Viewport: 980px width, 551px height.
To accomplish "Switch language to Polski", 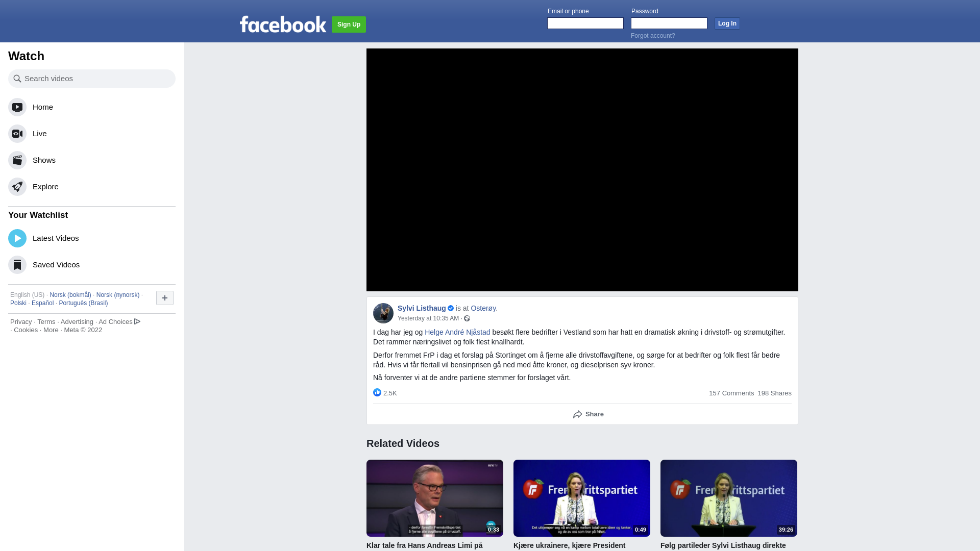I will pos(18,303).
